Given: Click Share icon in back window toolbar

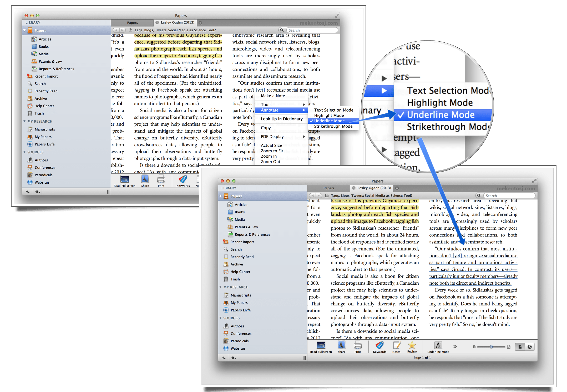Looking at the screenshot, I should click(145, 179).
